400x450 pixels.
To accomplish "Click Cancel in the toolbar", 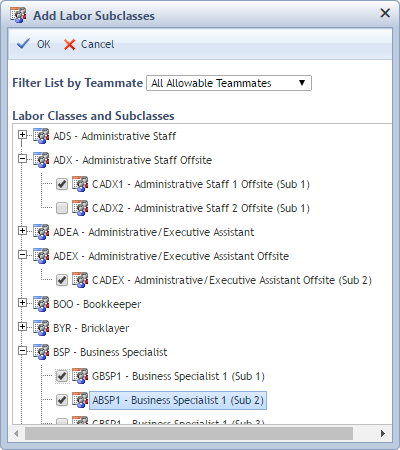I will [x=89, y=44].
